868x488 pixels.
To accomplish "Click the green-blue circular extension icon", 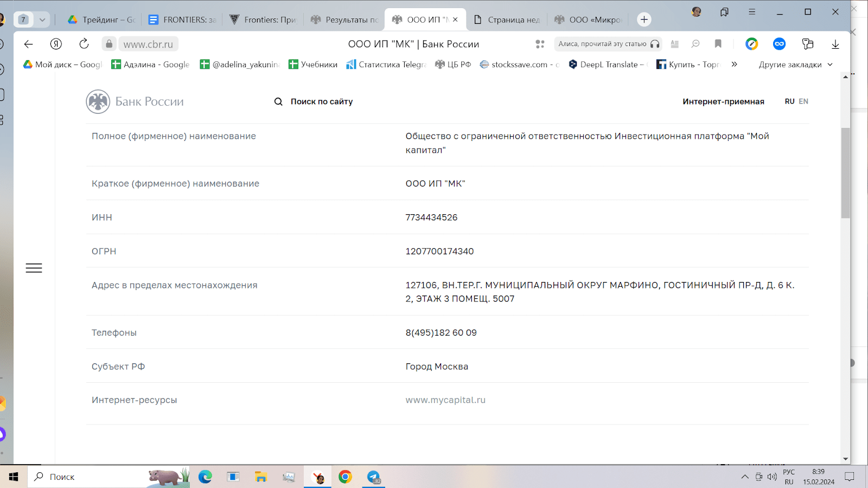I will 751,44.
